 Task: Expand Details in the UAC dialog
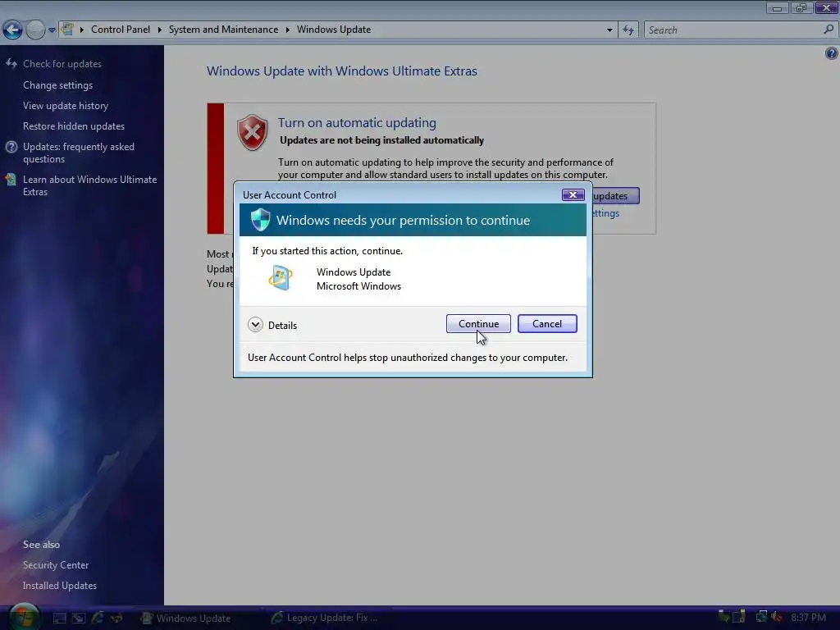[x=272, y=325]
